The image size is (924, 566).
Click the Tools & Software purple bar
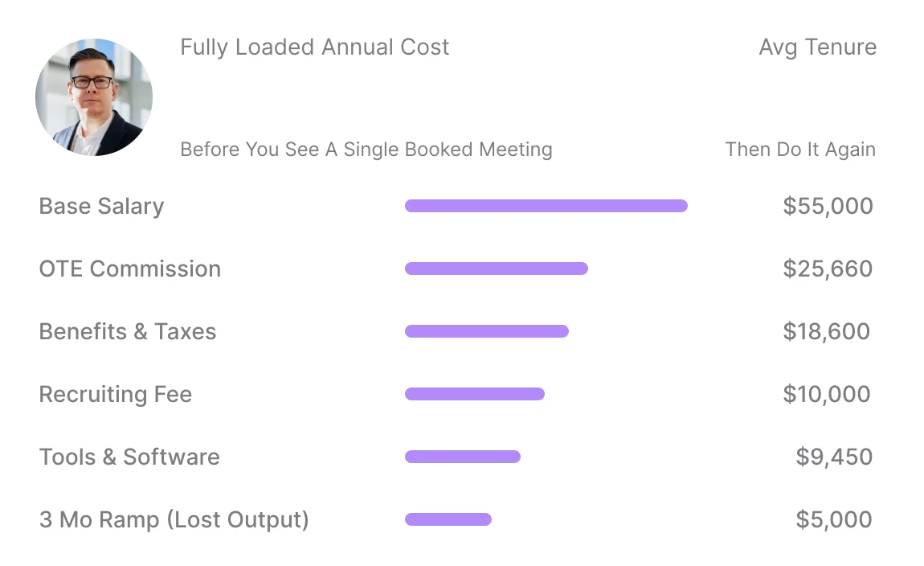[462, 457]
